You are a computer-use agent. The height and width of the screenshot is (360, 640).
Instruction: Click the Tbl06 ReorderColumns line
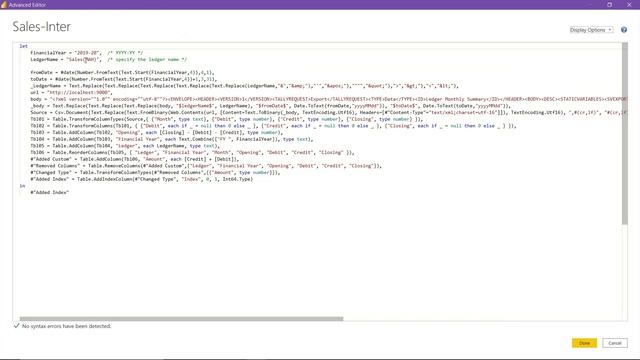tap(193, 152)
